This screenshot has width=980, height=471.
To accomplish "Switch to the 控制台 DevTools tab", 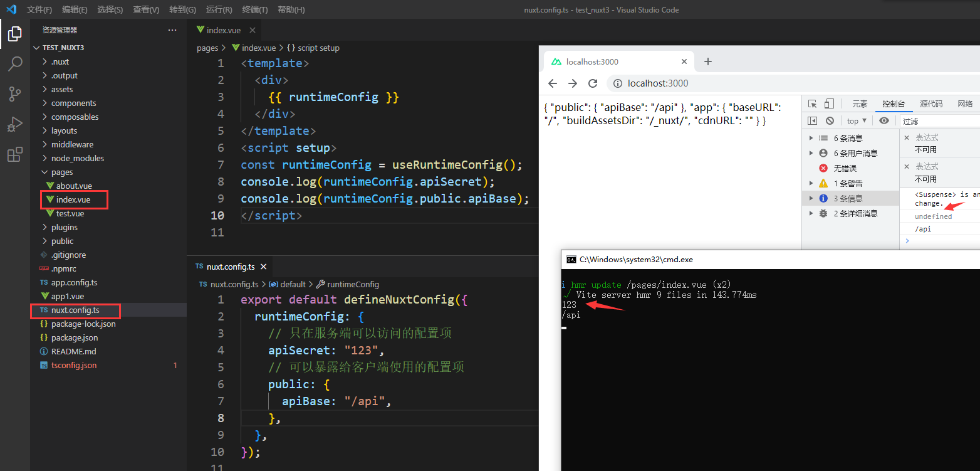I will coord(894,104).
